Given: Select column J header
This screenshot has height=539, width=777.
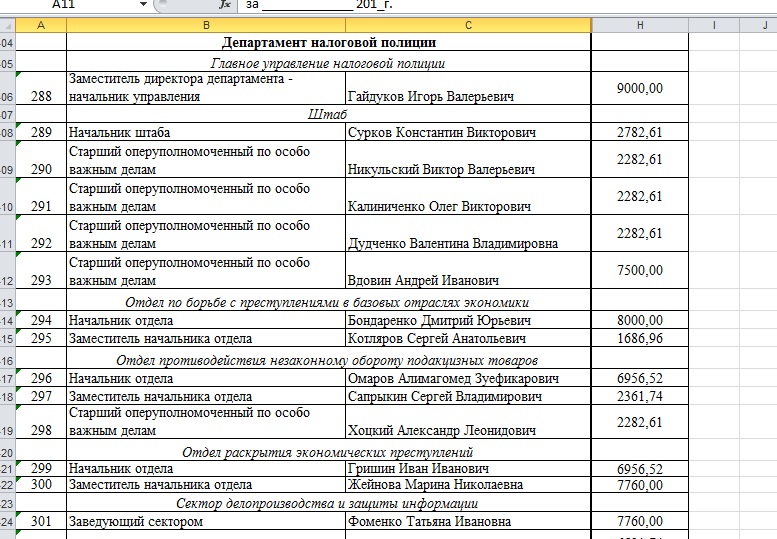Looking at the screenshot, I should [x=760, y=24].
